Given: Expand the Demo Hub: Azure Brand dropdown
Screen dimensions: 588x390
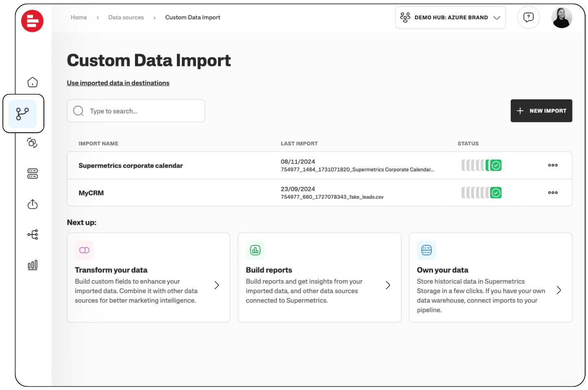Looking at the screenshot, I should point(450,18).
